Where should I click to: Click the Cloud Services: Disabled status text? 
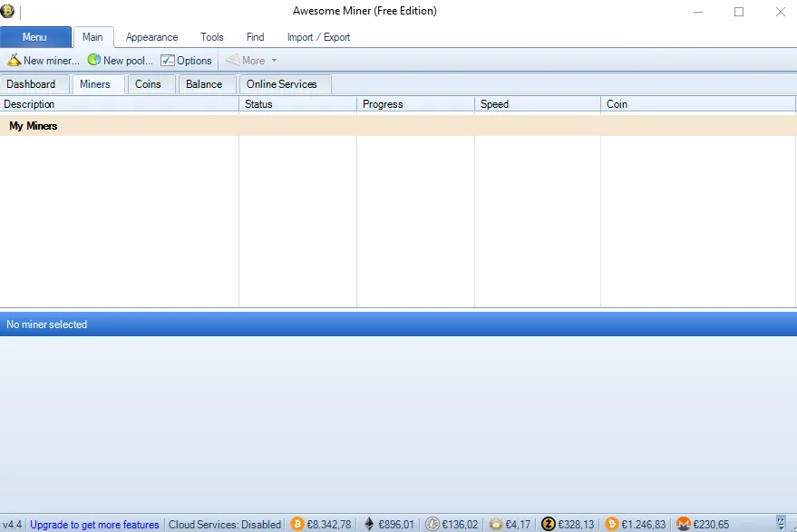click(225, 525)
